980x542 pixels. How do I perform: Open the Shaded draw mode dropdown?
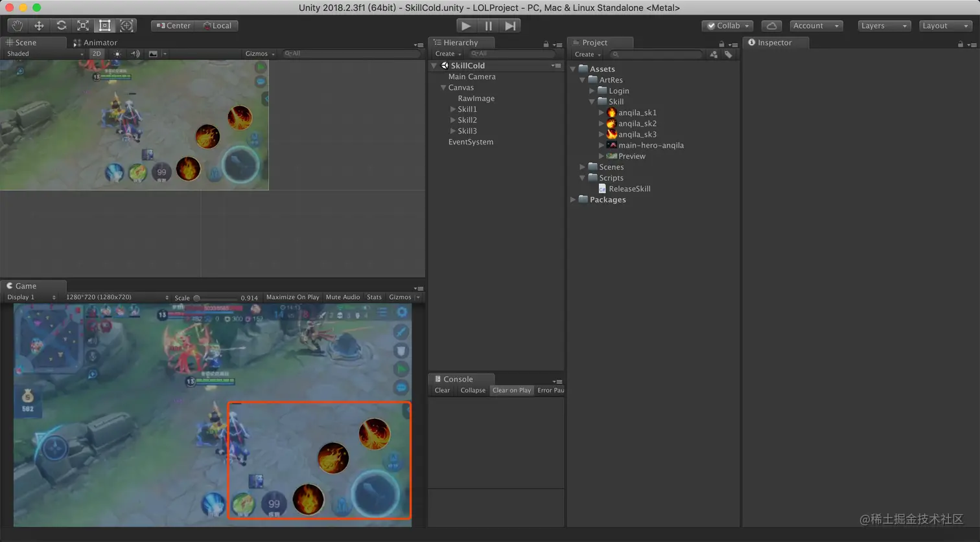[45, 54]
